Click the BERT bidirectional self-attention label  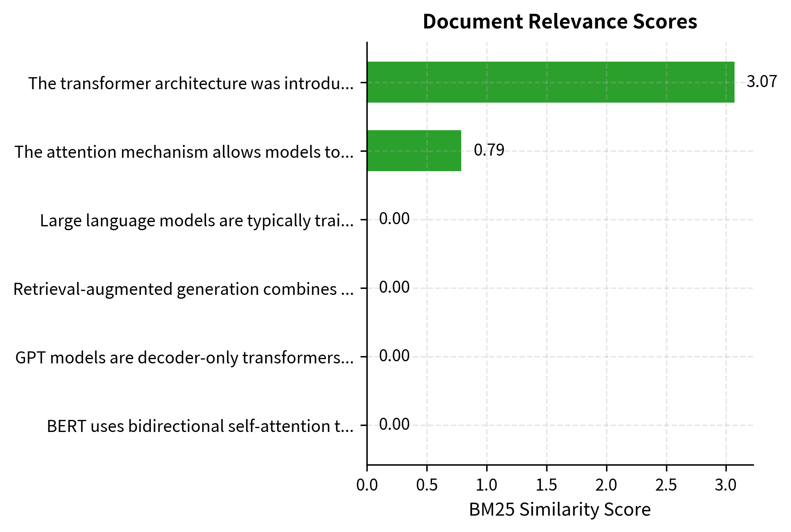point(199,426)
